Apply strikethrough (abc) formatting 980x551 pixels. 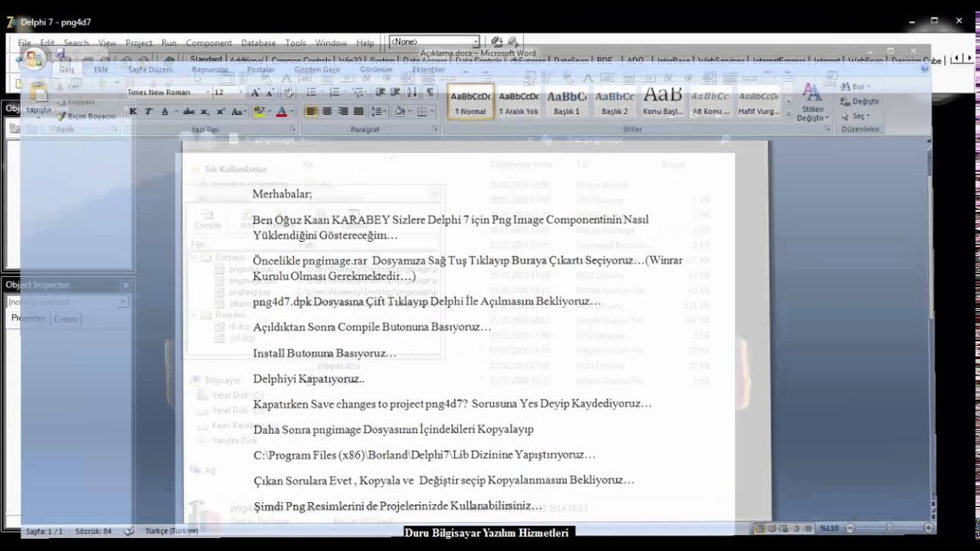(x=188, y=112)
